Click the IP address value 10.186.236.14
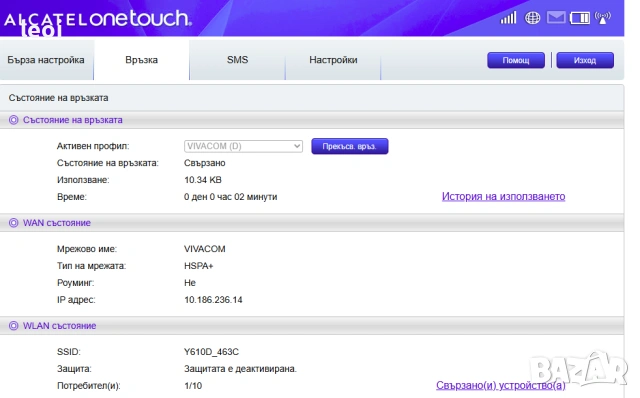 click(213, 300)
